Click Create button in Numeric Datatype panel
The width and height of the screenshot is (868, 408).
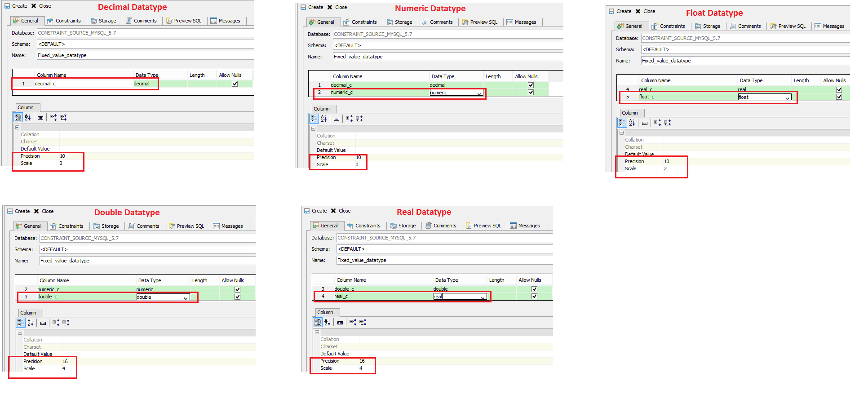tap(312, 7)
